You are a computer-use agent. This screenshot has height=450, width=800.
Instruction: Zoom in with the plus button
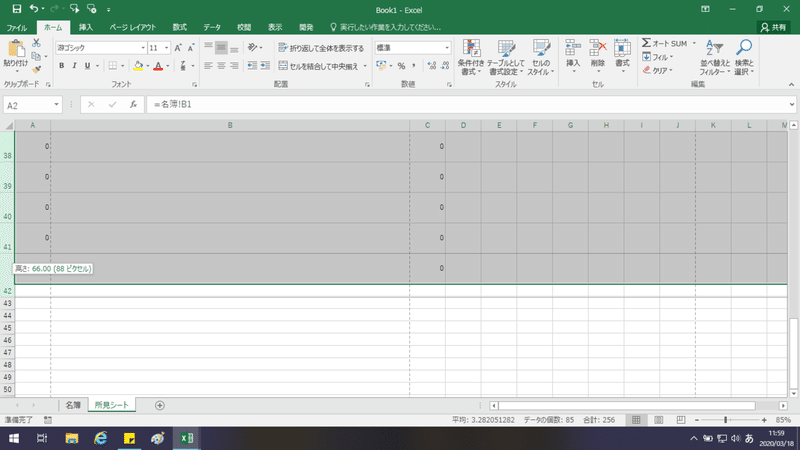point(764,420)
